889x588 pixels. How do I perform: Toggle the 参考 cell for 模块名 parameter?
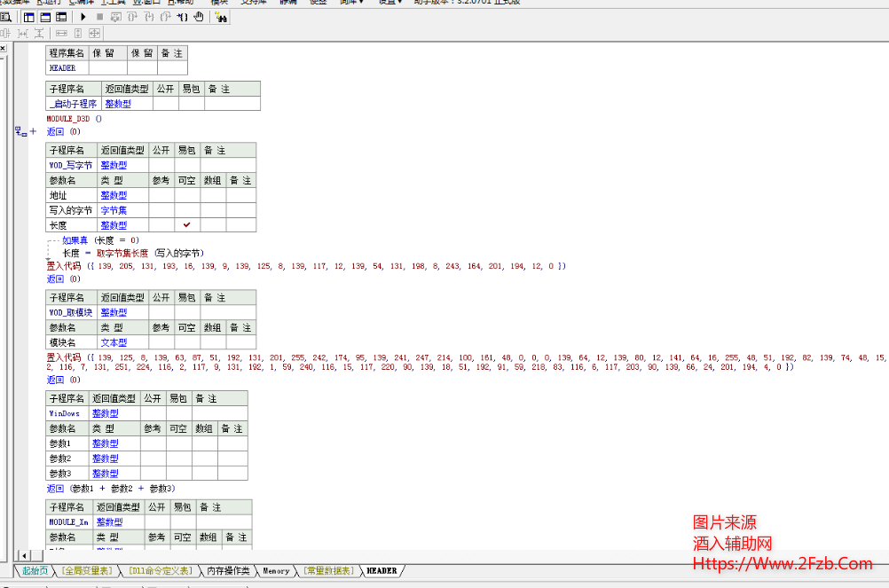(161, 342)
